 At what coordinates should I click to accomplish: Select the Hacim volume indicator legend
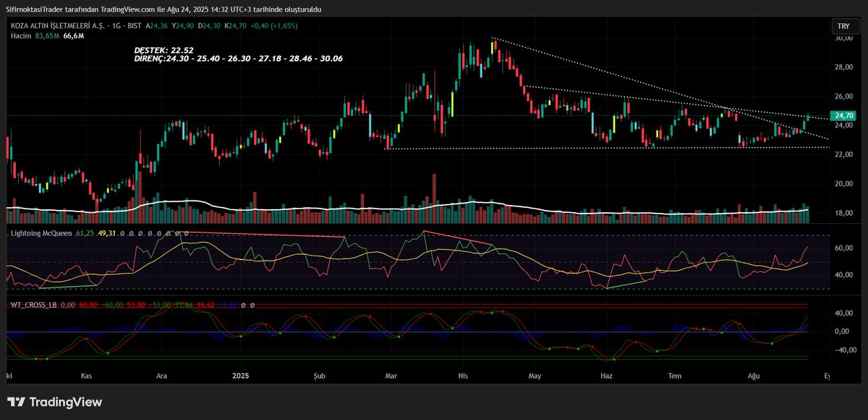coord(20,35)
